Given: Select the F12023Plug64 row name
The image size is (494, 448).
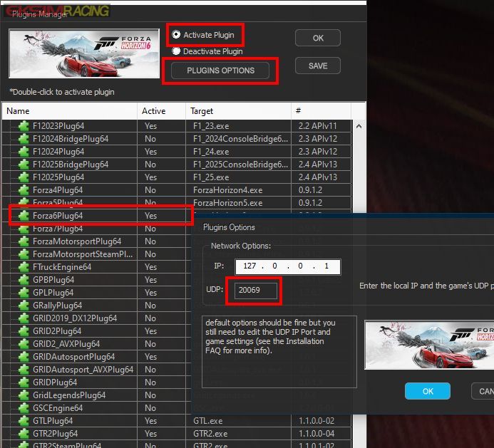Looking at the screenshot, I should pyautogui.click(x=58, y=126).
